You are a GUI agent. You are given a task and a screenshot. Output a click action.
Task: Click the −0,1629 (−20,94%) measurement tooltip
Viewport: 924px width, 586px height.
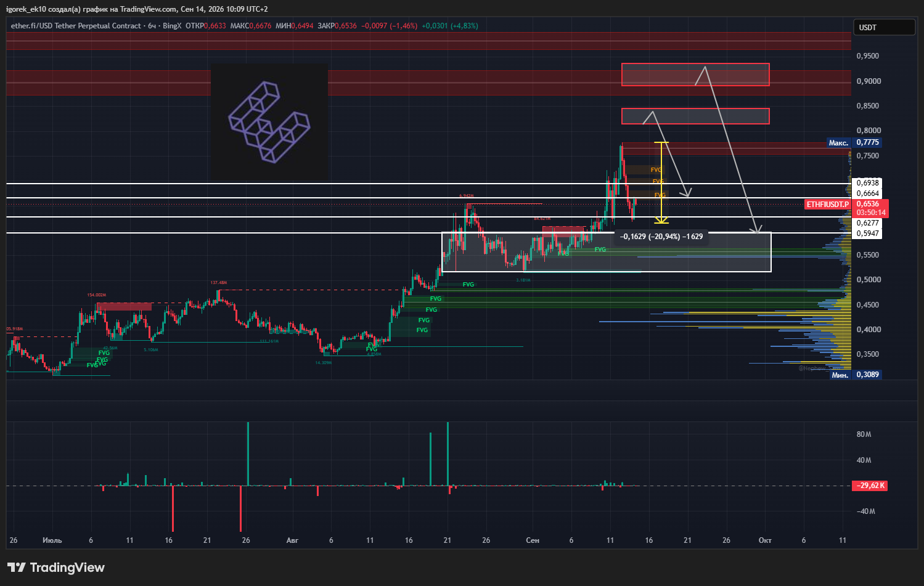(x=661, y=237)
